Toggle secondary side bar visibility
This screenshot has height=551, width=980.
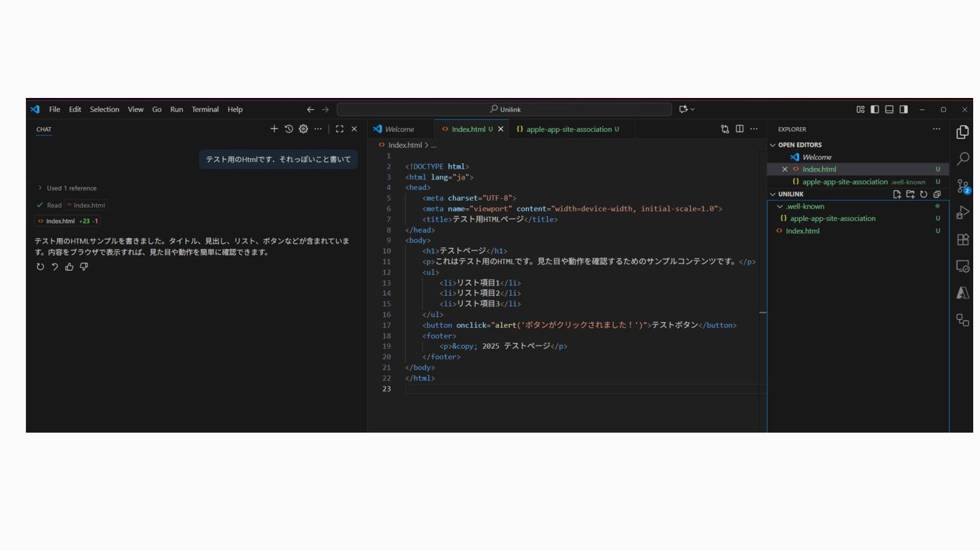pyautogui.click(x=903, y=109)
